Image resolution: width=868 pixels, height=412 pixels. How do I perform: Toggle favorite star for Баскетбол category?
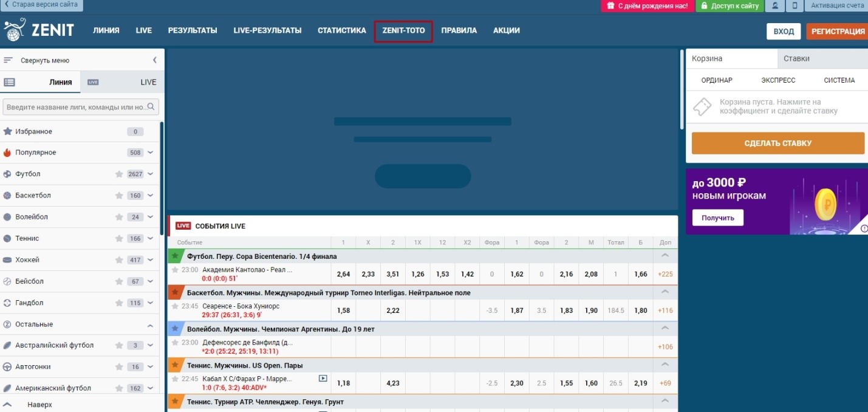pos(119,196)
